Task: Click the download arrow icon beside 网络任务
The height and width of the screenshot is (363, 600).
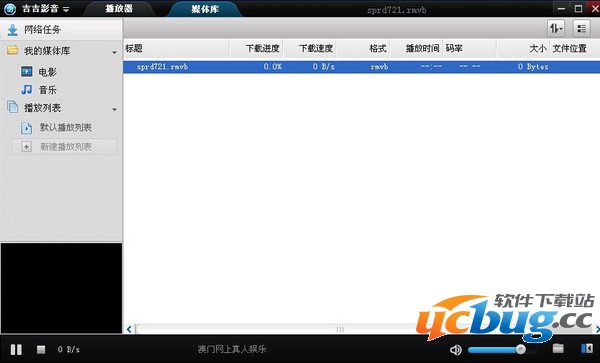Action: point(13,30)
